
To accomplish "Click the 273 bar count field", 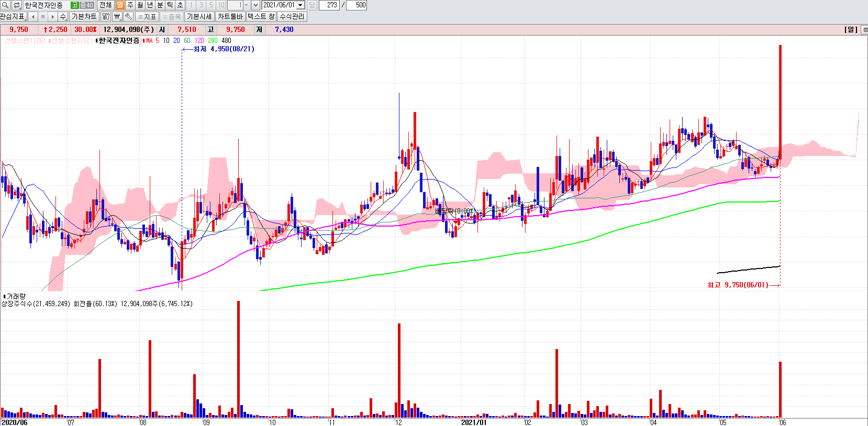I will [x=329, y=5].
